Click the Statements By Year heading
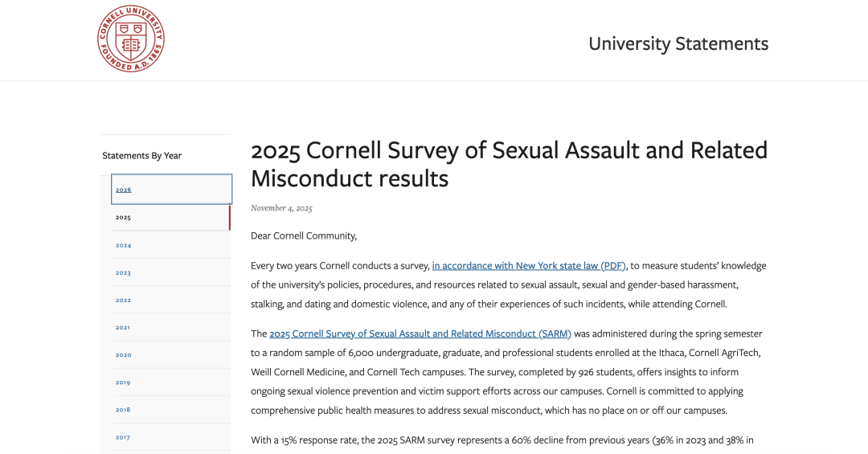This screenshot has width=868, height=454. pos(141,156)
